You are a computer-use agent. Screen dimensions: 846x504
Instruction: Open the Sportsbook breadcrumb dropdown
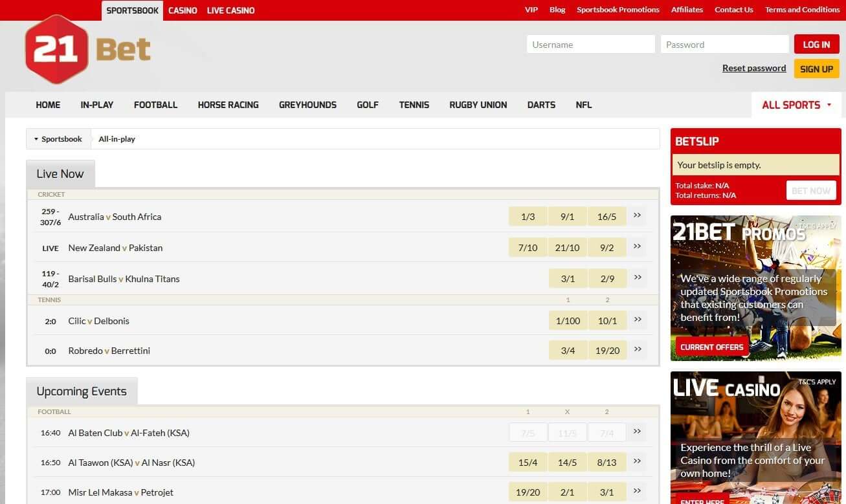[x=58, y=139]
